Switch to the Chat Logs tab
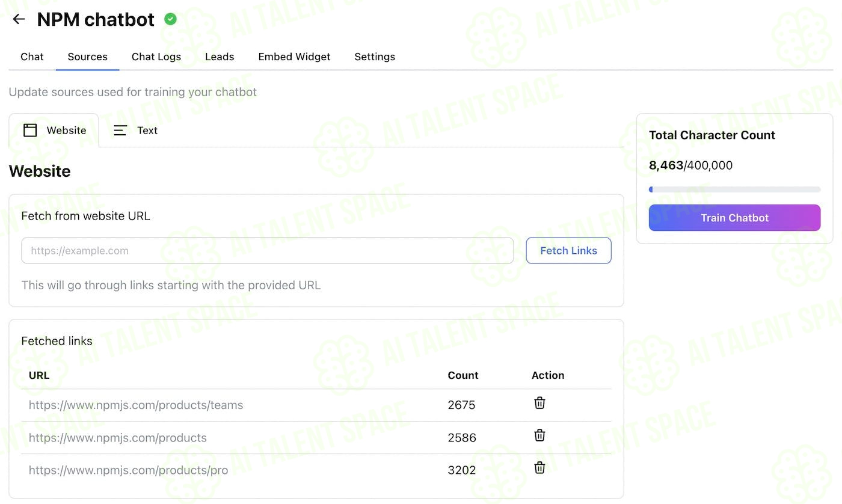The width and height of the screenshot is (842, 504). 156,57
